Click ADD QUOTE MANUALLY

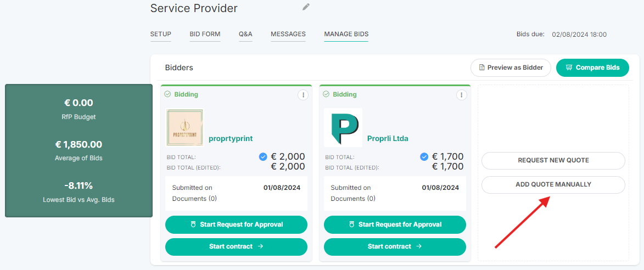[x=553, y=184]
